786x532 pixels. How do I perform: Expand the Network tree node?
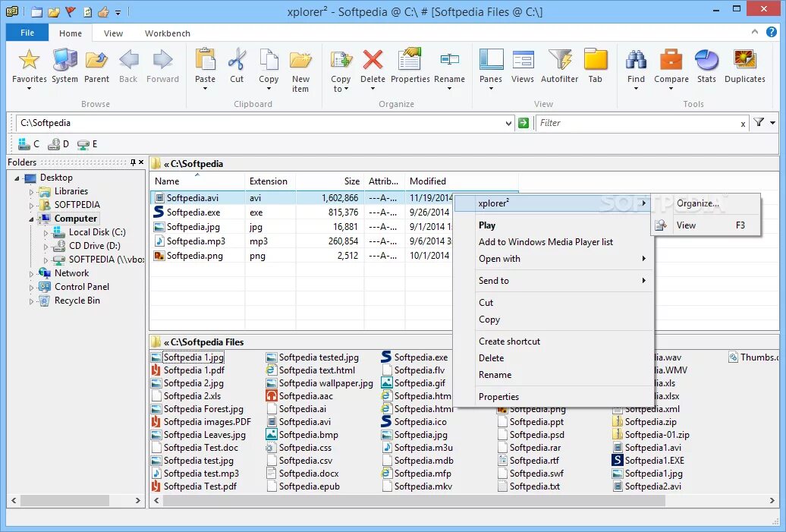click(x=32, y=272)
